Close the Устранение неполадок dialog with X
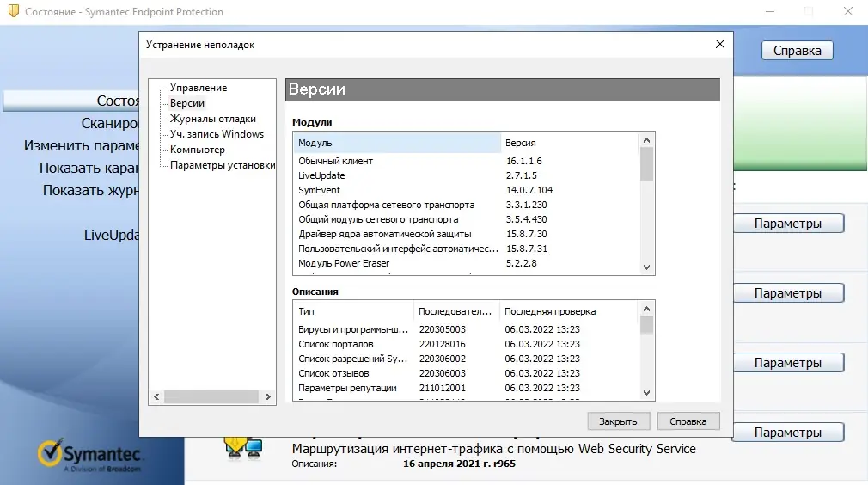Image resolution: width=868 pixels, height=485 pixels. tap(719, 44)
